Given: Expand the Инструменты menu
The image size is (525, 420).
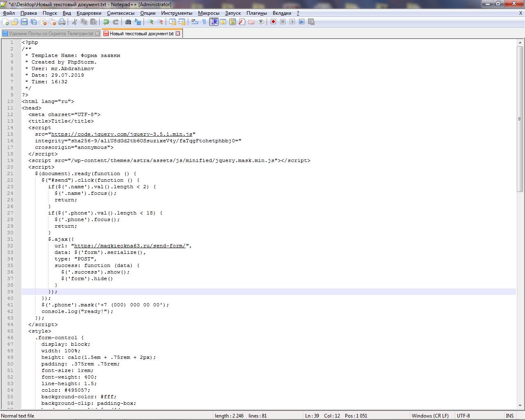Looking at the screenshot, I should coord(177,13).
